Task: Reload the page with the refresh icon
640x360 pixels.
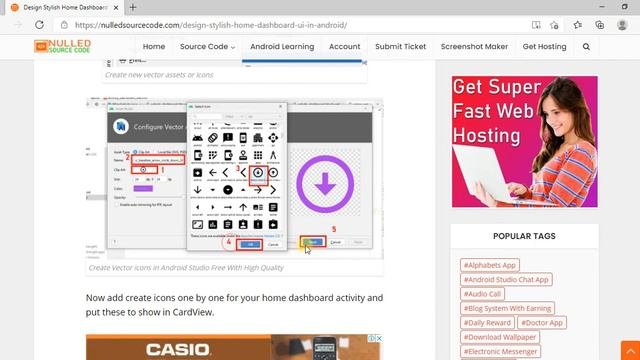Action: [x=39, y=25]
